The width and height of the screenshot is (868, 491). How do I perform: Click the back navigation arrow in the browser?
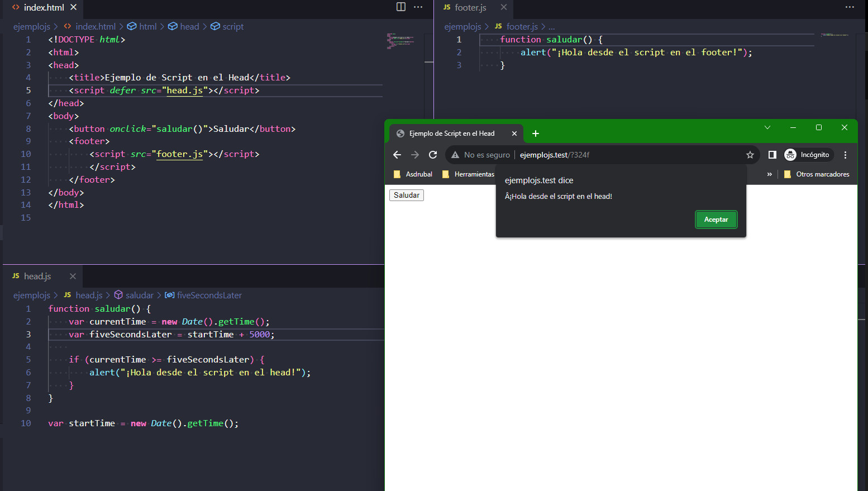(397, 155)
